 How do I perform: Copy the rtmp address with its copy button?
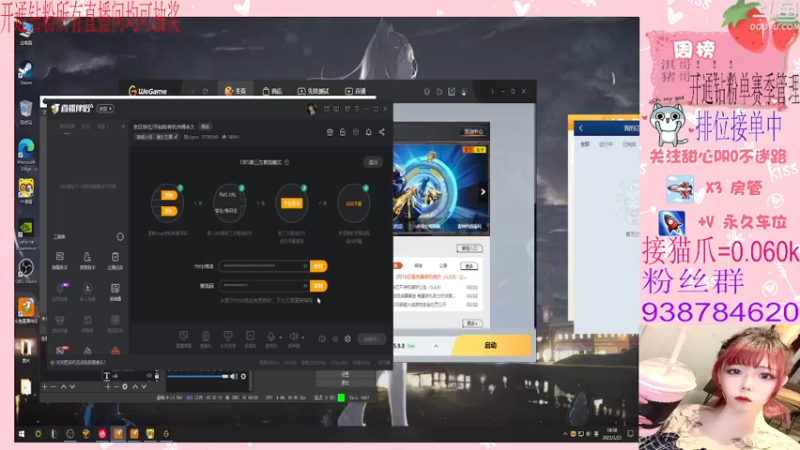(x=318, y=266)
